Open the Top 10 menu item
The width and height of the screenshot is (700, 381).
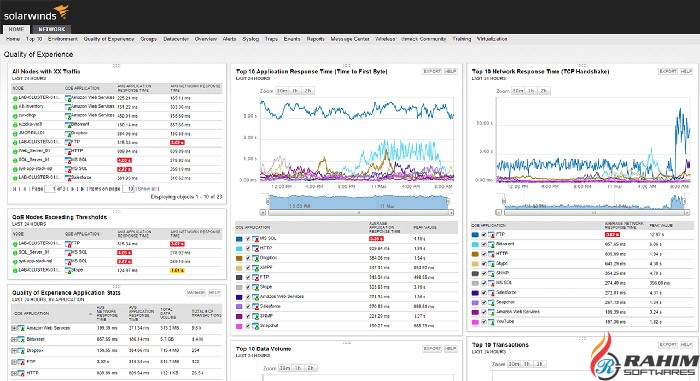click(x=34, y=39)
